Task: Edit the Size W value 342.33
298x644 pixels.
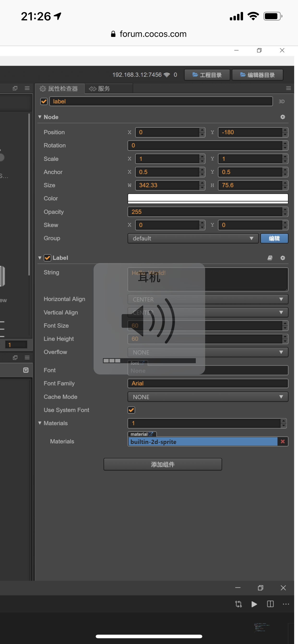Action: [x=167, y=185]
